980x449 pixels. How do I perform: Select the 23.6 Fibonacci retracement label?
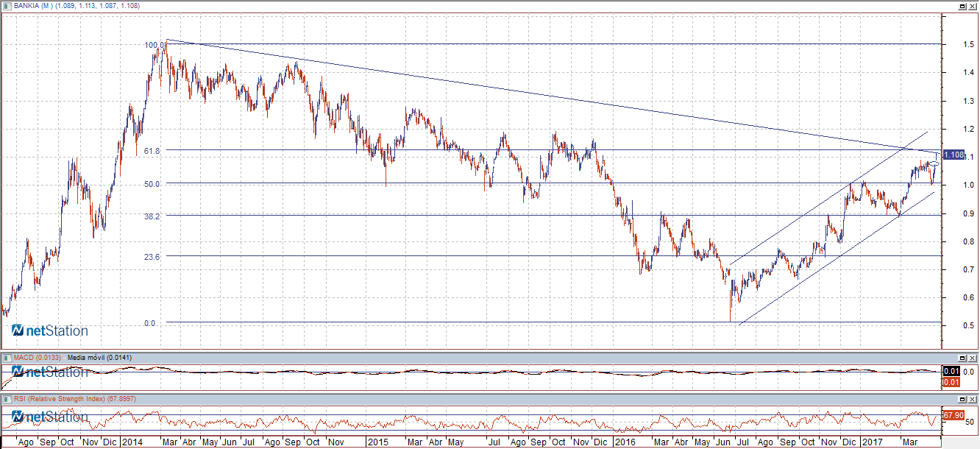[152, 256]
